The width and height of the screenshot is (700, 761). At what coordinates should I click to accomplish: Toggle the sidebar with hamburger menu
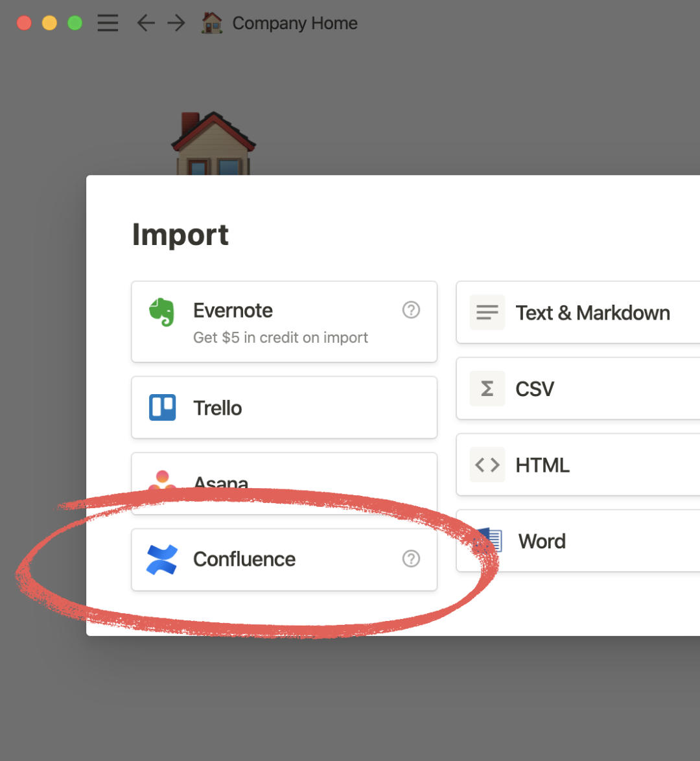pyautogui.click(x=108, y=23)
